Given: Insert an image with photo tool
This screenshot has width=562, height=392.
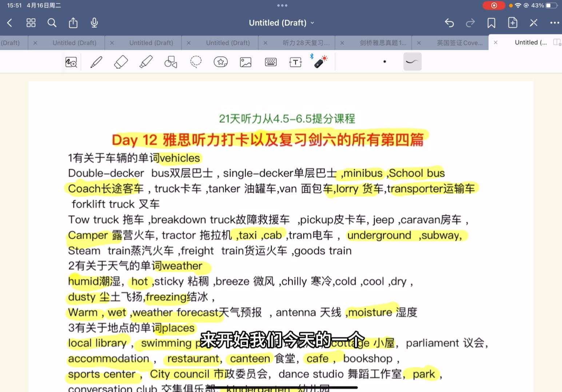Looking at the screenshot, I should pyautogui.click(x=246, y=62).
